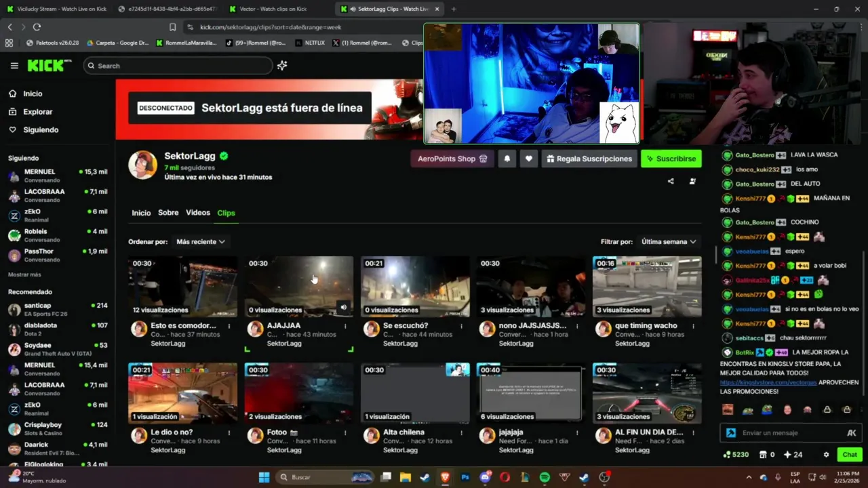The image size is (868, 488).
Task: Open Crisplayboy recommended channel
Action: (57, 428)
